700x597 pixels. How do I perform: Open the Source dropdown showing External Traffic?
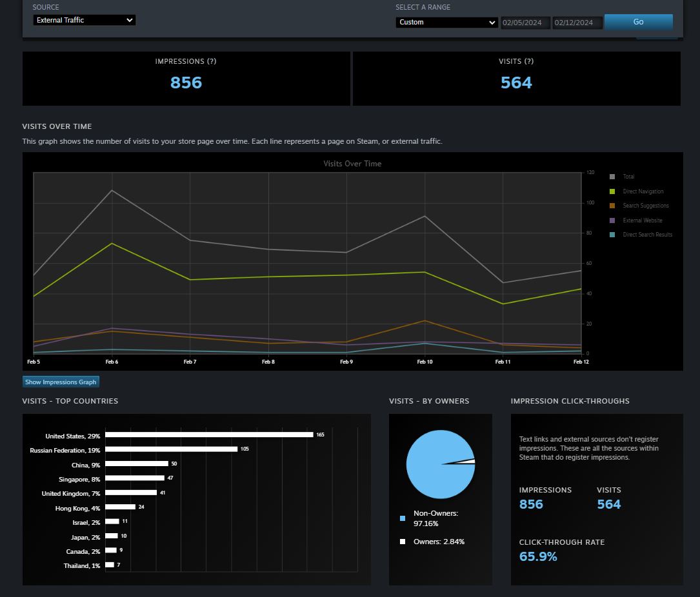(84, 20)
